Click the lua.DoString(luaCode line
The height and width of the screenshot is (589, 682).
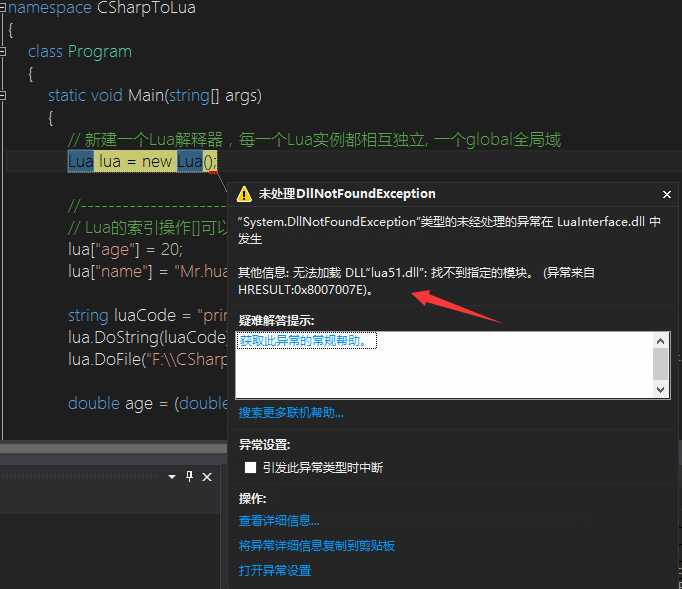(147, 337)
